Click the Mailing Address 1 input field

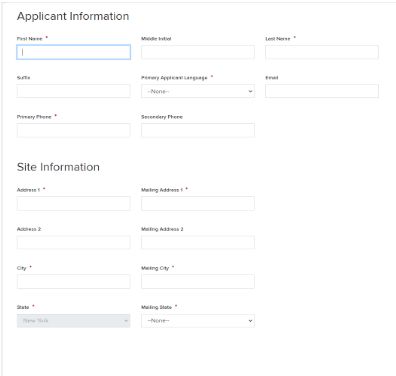coord(198,203)
